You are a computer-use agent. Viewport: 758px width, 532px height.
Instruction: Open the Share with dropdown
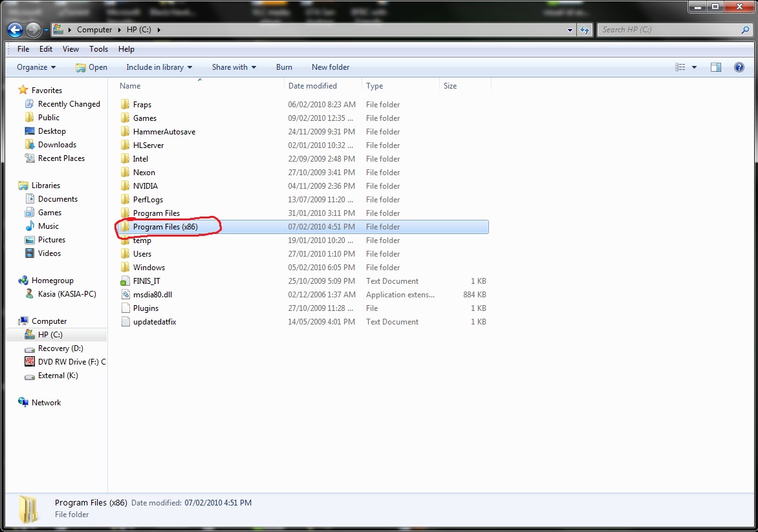click(234, 67)
